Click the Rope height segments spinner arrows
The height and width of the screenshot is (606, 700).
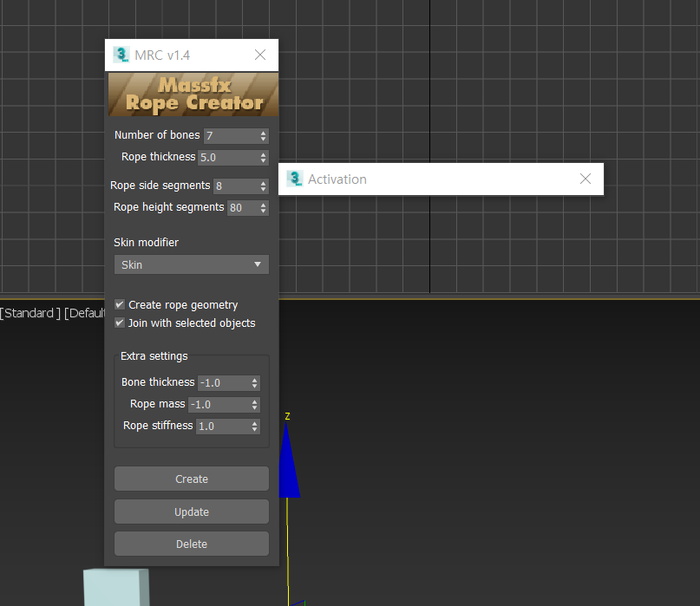click(x=264, y=208)
